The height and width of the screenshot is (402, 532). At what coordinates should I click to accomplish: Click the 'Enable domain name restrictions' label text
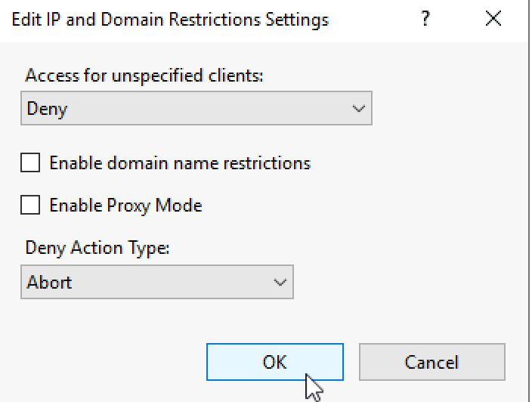point(180,162)
